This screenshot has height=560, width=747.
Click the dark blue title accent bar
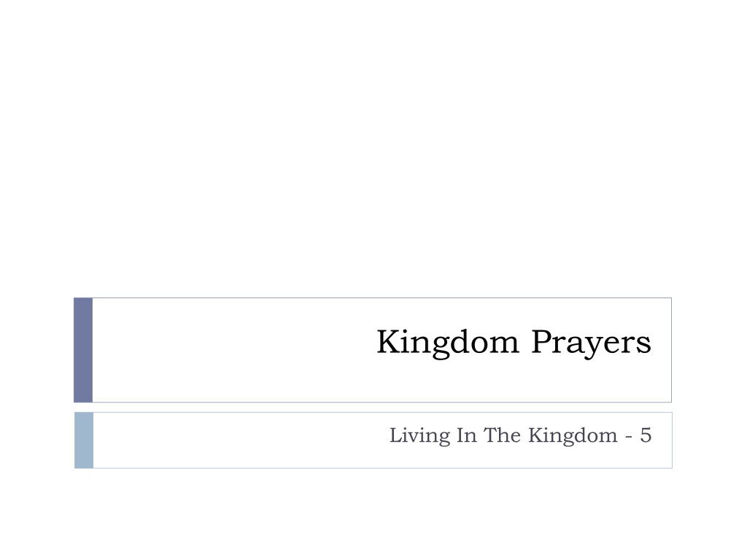coord(83,350)
